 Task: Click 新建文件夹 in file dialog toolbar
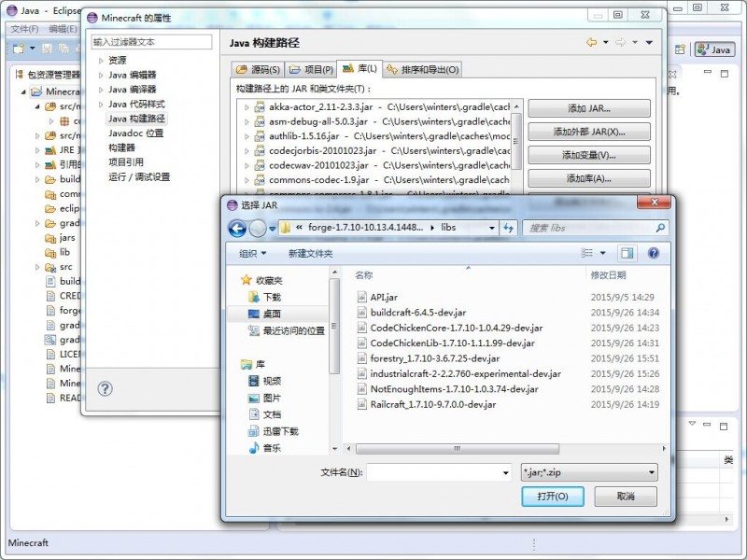tap(310, 253)
